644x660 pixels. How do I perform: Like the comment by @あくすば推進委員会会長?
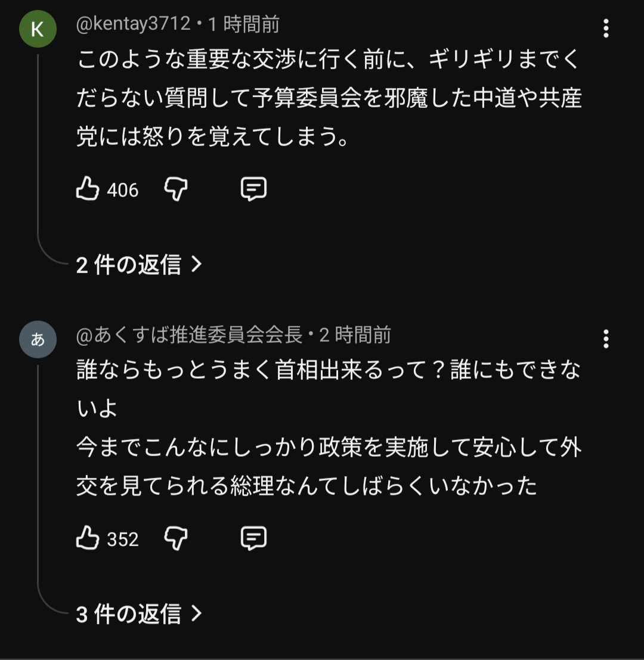pyautogui.click(x=88, y=539)
